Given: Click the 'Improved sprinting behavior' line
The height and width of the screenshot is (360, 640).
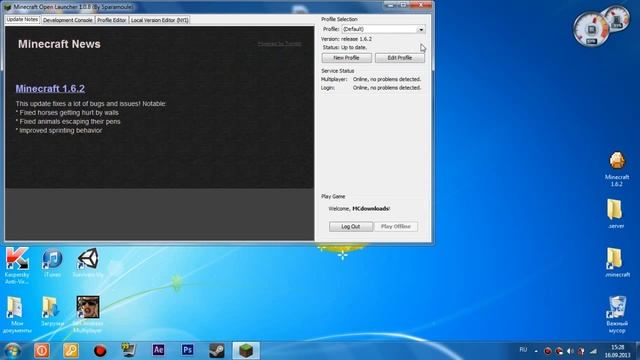Looking at the screenshot, I should (x=59, y=131).
